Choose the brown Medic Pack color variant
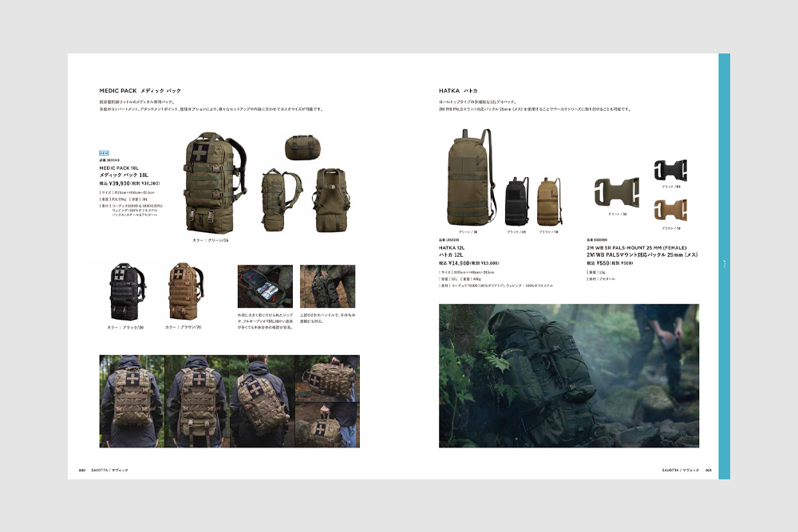The height and width of the screenshot is (532, 798). [184, 292]
